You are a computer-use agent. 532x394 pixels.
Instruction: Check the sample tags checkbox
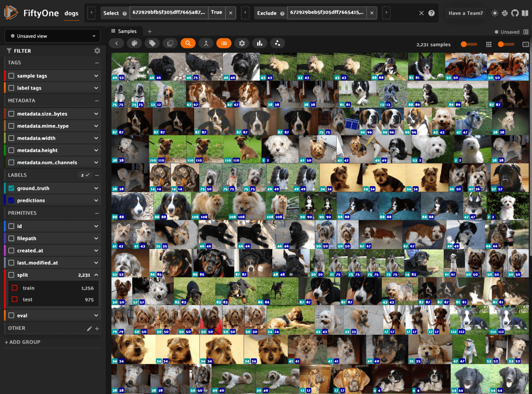tap(11, 76)
